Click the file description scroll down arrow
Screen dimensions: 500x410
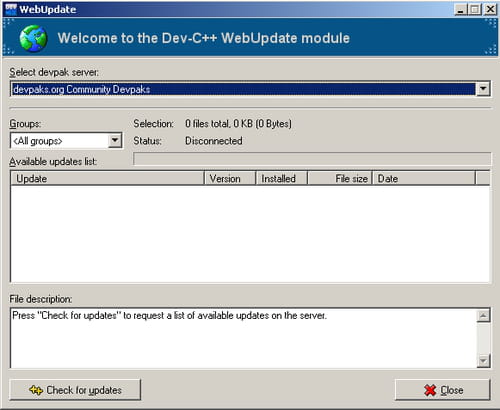point(483,361)
